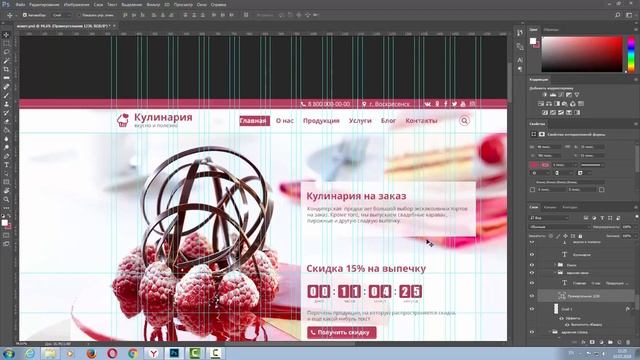
Task: Click shape fill swatch in Свойства
Action: [x=534, y=165]
